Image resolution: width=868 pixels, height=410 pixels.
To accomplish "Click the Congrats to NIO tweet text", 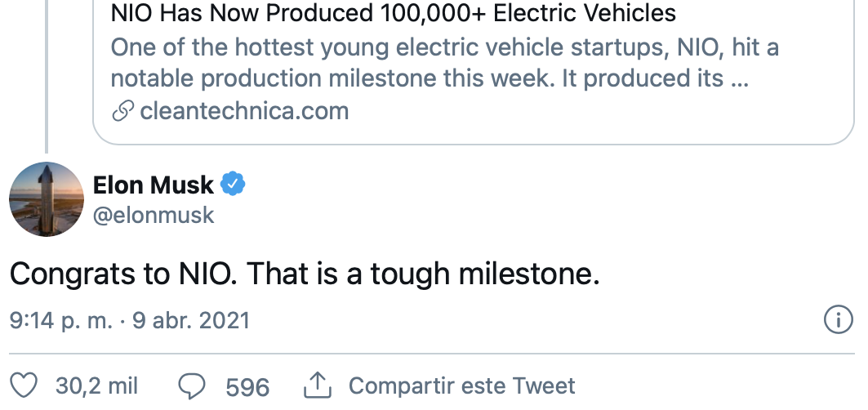I will (x=305, y=274).
